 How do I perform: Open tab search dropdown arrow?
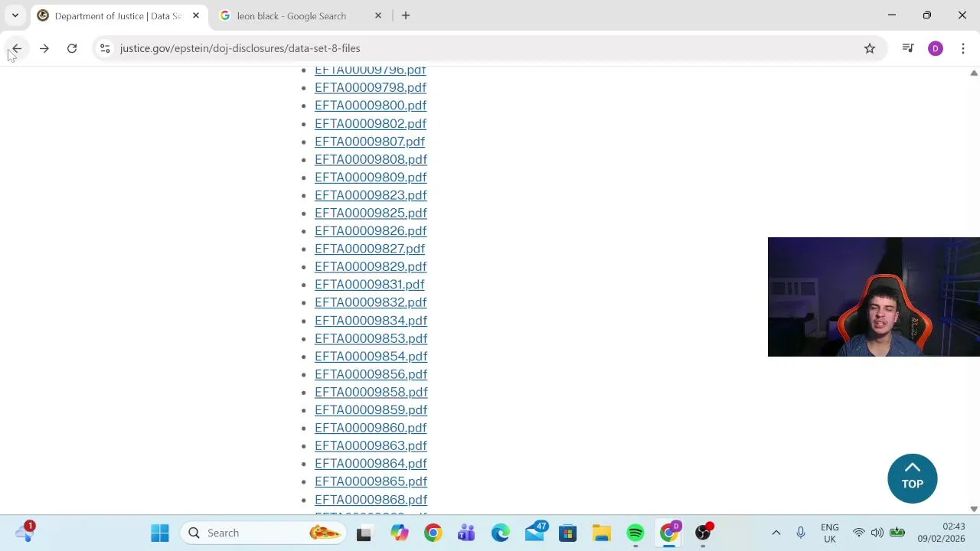pyautogui.click(x=15, y=15)
